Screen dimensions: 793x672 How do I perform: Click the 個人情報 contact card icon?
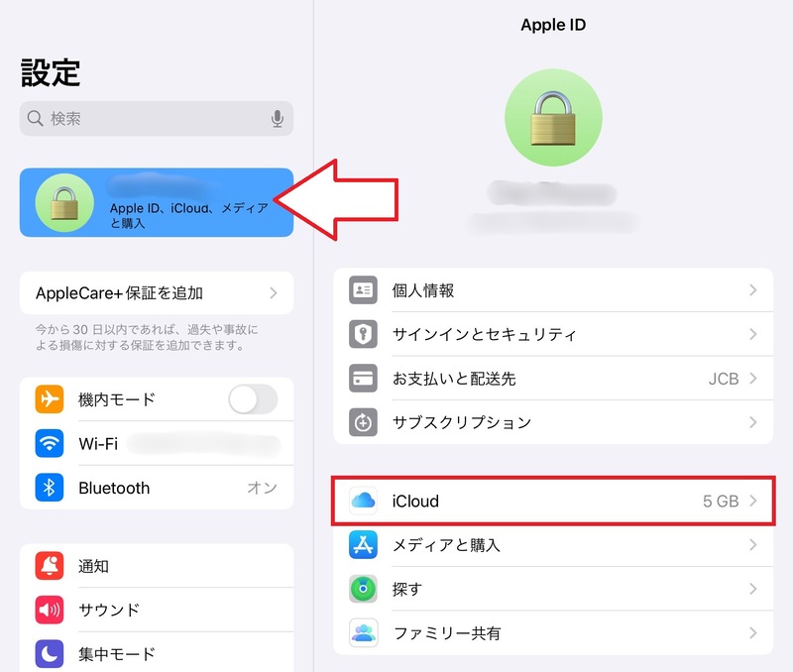coord(363,289)
